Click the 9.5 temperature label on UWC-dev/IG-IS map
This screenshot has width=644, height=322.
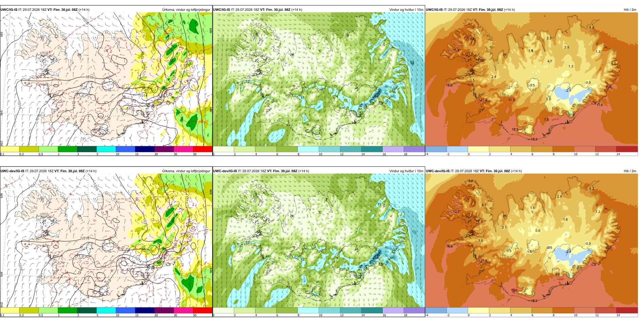pyautogui.click(x=558, y=275)
